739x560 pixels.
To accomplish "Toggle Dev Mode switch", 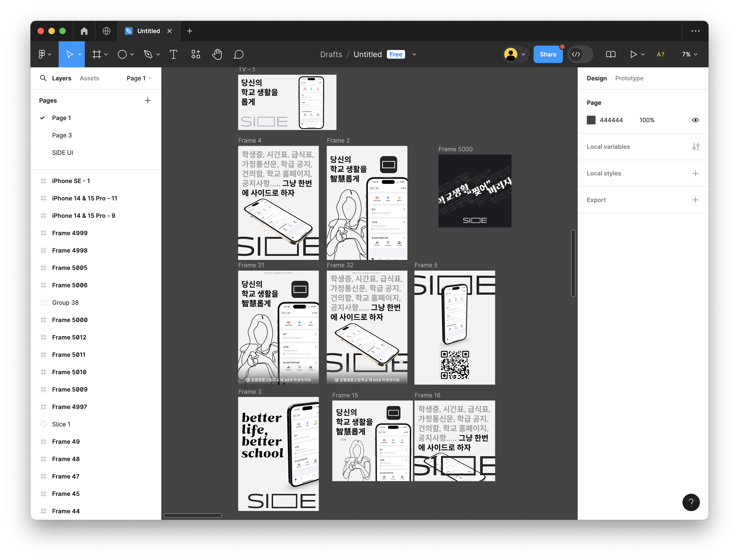I will click(580, 54).
